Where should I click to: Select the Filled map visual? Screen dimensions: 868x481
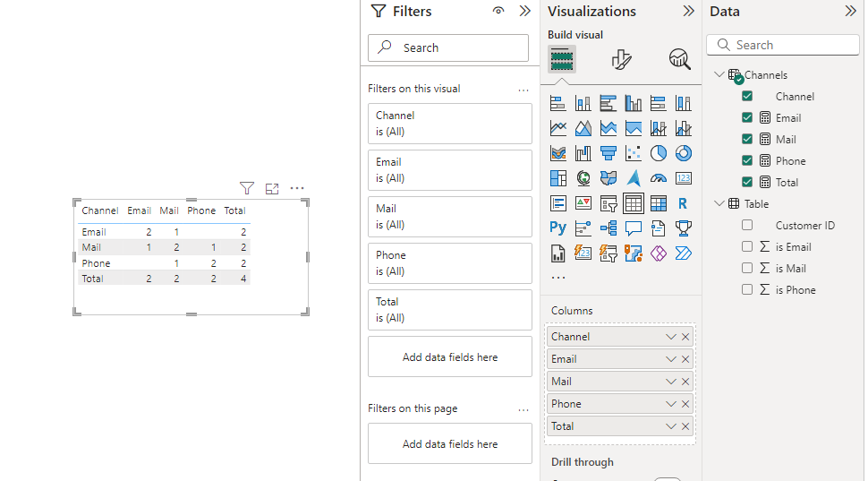(608, 178)
